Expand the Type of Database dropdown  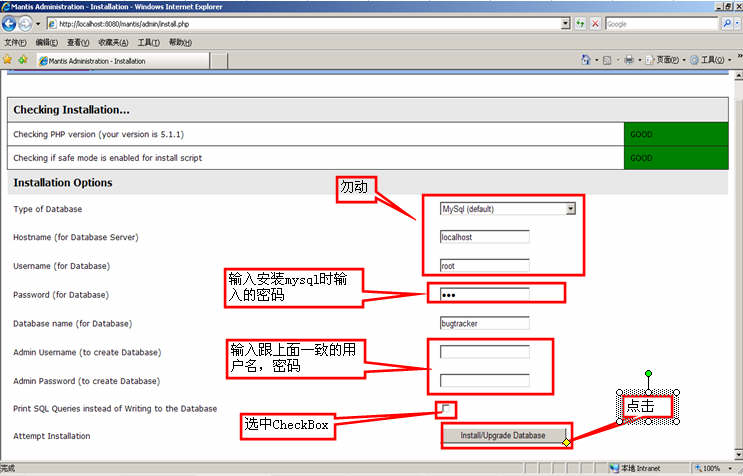(x=571, y=209)
